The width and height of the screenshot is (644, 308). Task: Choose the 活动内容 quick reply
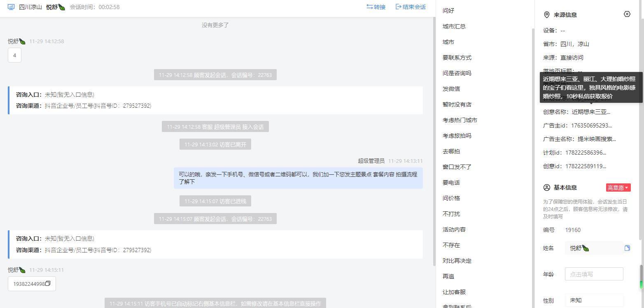tap(454, 229)
